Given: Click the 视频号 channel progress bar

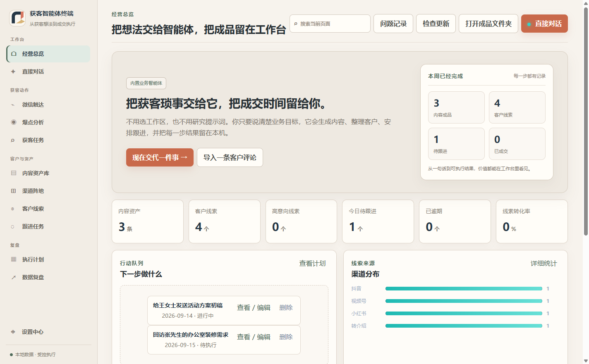Looking at the screenshot, I should (x=464, y=301).
